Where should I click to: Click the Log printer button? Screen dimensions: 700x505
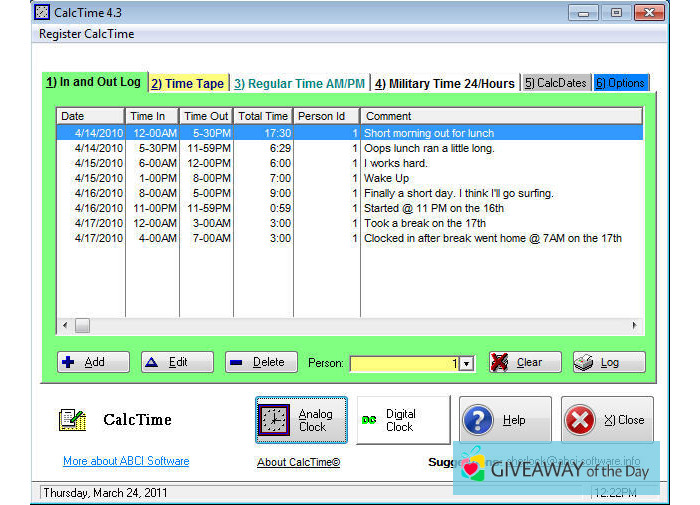point(609,362)
